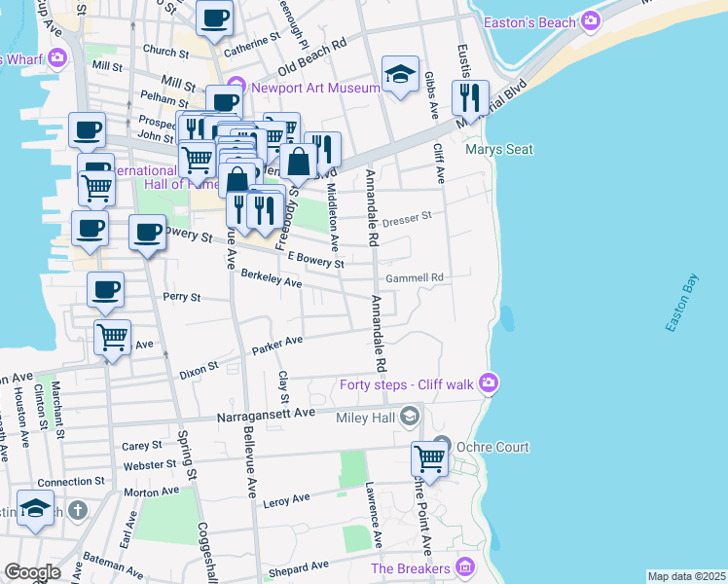Click the cafe marker on Bowery St
The height and width of the screenshot is (584, 728).
tap(147, 234)
